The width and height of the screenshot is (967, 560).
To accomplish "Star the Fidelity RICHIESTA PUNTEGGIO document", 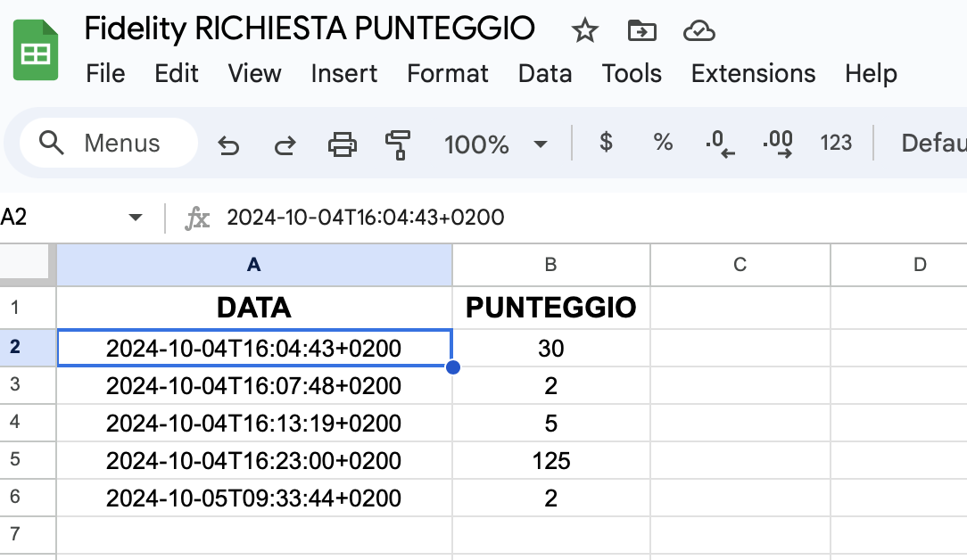I will pos(584,30).
